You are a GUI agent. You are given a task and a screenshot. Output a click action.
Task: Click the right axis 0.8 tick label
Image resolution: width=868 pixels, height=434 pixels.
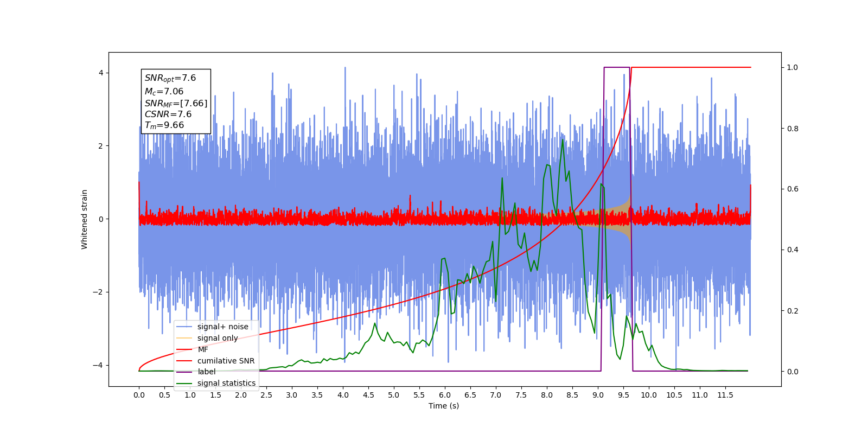tap(793, 129)
